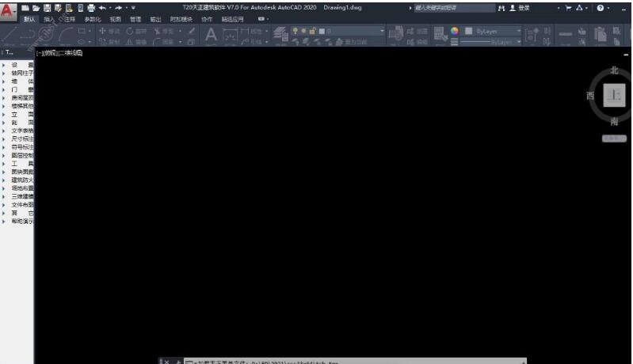Open the ByLayer color dropdown

point(495,31)
